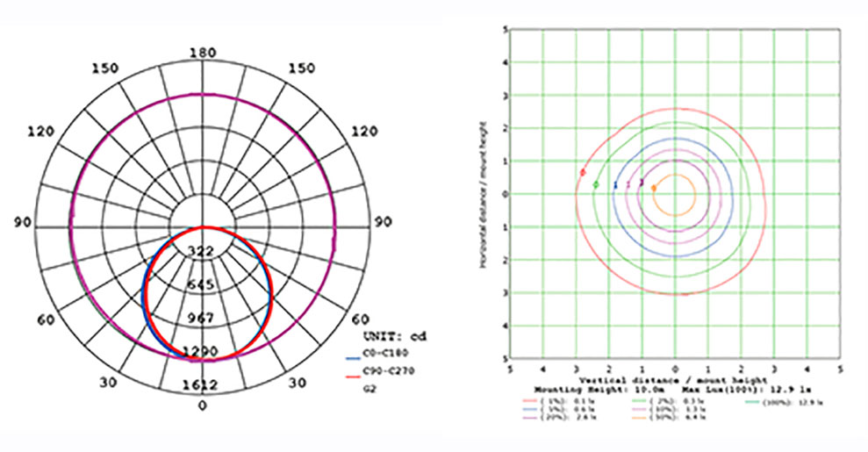Select the 0 degree label below polar chart

pos(203,405)
